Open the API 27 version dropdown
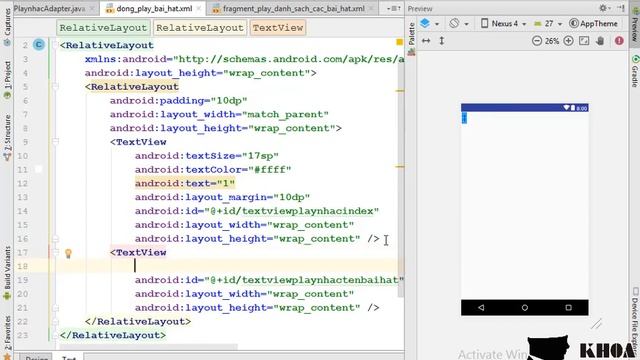This screenshot has width=640, height=360. pyautogui.click(x=548, y=24)
